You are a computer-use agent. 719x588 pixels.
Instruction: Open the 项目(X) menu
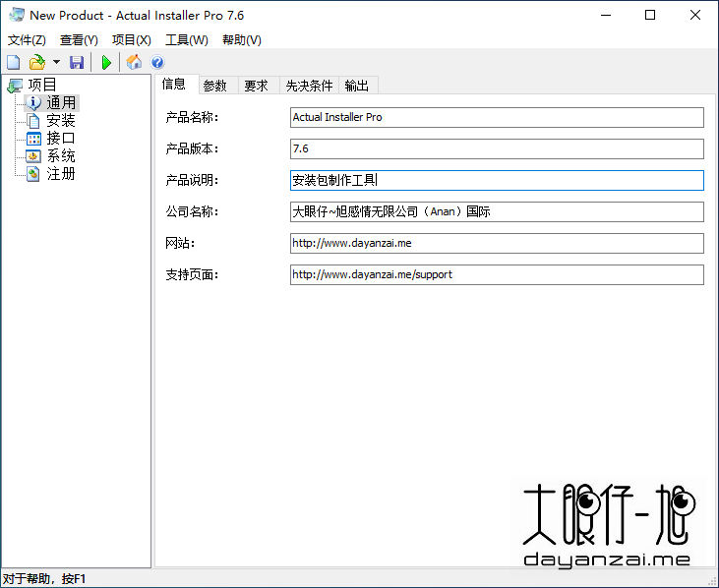coord(132,40)
